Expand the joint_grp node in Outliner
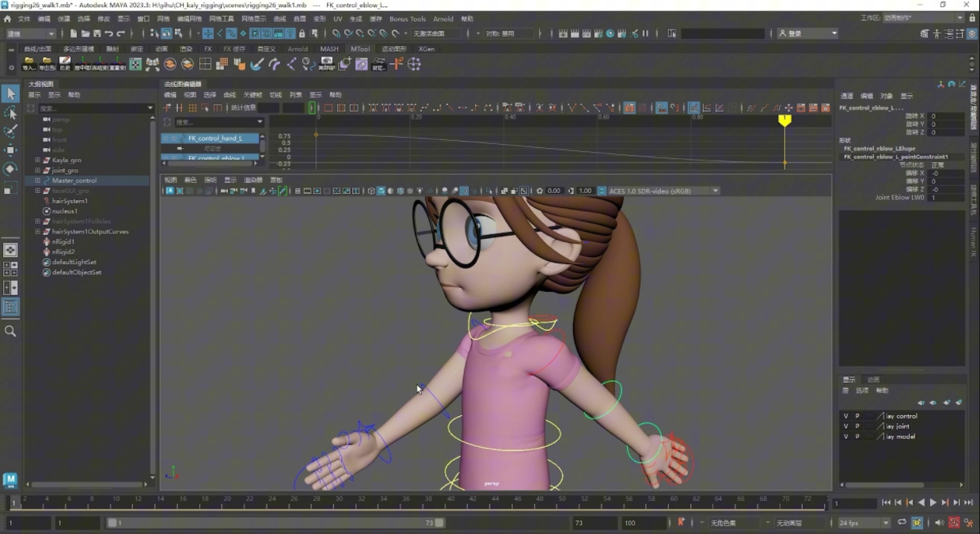This screenshot has height=534, width=980. tap(37, 170)
